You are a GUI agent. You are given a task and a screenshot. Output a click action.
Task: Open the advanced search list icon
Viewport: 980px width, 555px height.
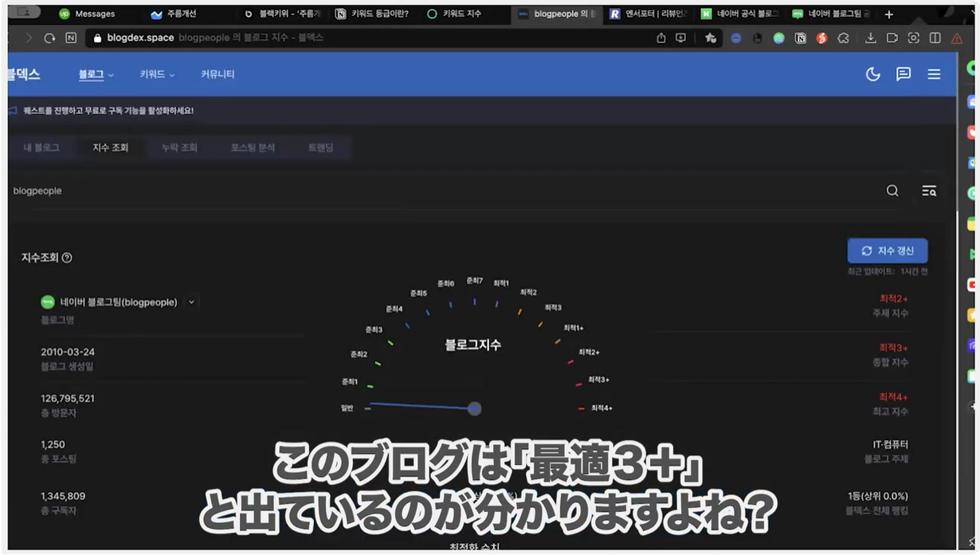[x=929, y=191]
